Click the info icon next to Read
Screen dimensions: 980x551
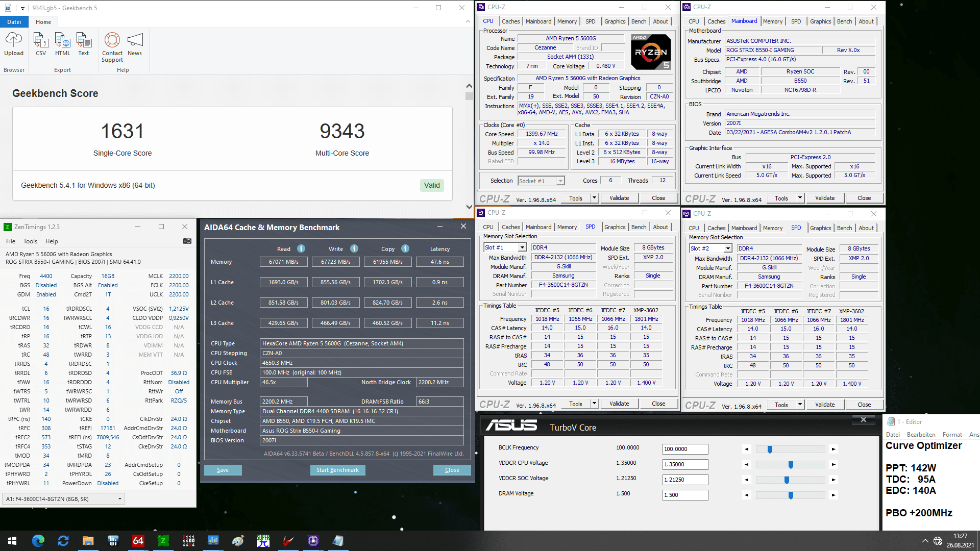coord(301,248)
